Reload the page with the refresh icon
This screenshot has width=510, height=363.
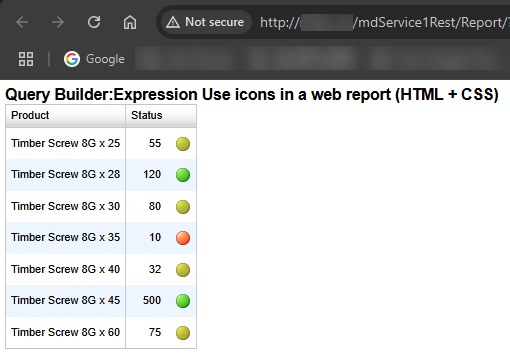pyautogui.click(x=94, y=22)
